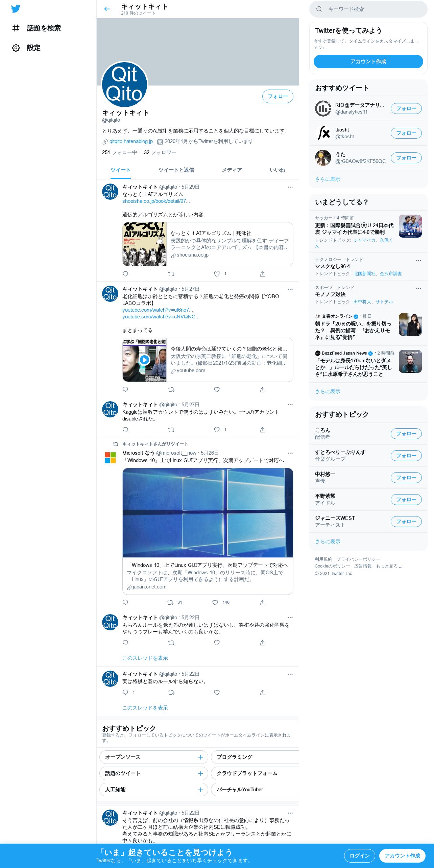This screenshot has height=868, width=434.
Task: Share the Kaggle tweet
Action: 263,430
